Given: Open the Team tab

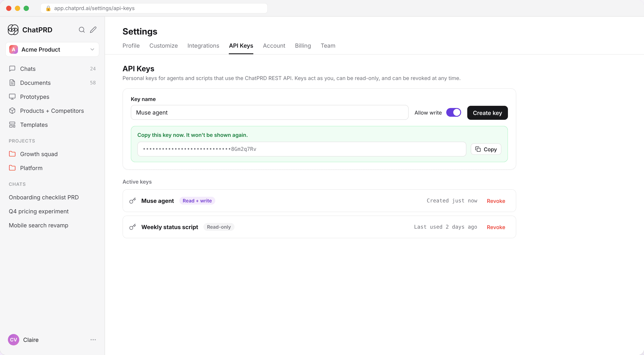Looking at the screenshot, I should (328, 46).
